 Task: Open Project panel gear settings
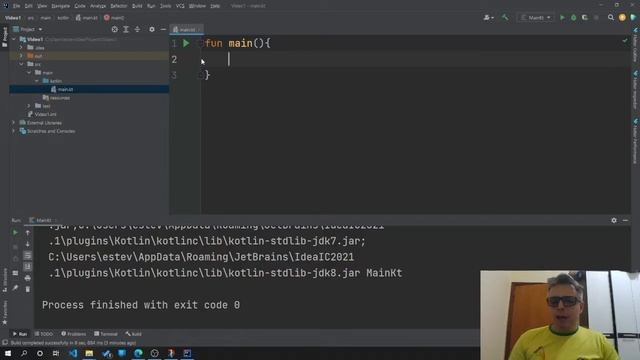pos(152,29)
